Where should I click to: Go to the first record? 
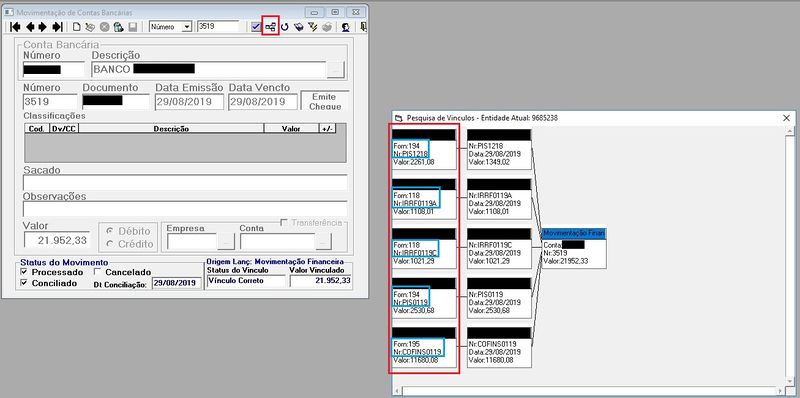[15, 27]
